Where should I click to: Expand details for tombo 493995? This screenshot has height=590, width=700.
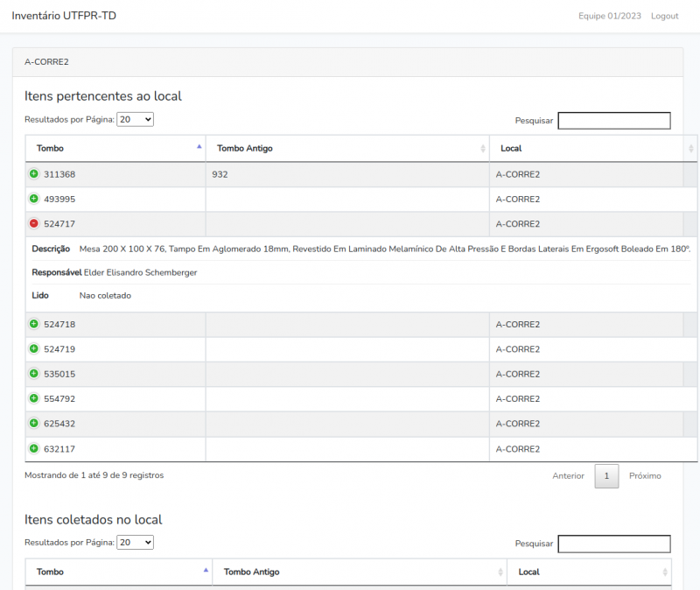[x=34, y=199]
